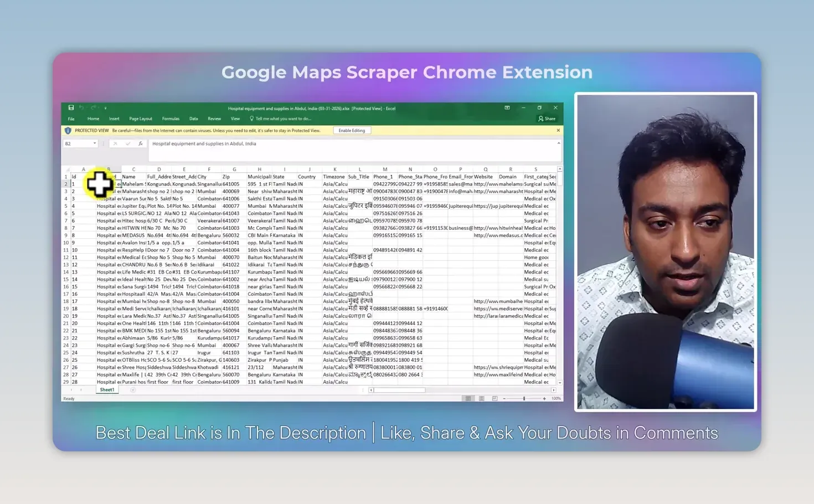Click Enable Editing button

352,131
